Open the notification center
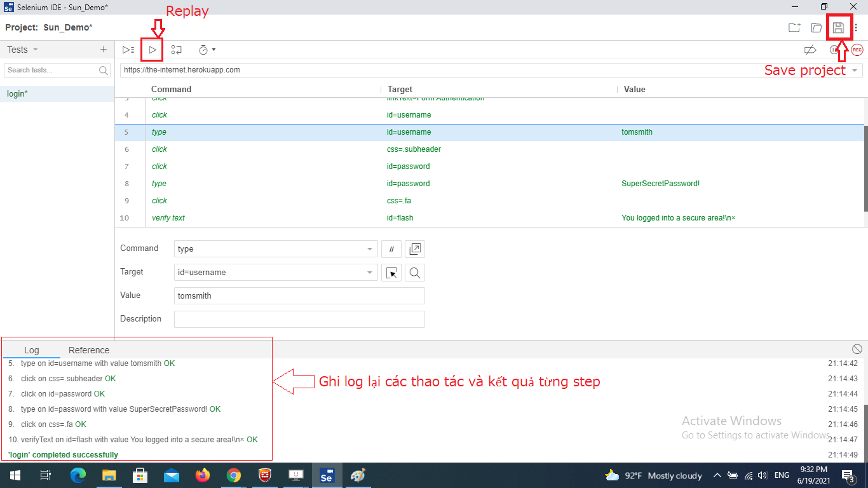868x488 pixels. (848, 475)
